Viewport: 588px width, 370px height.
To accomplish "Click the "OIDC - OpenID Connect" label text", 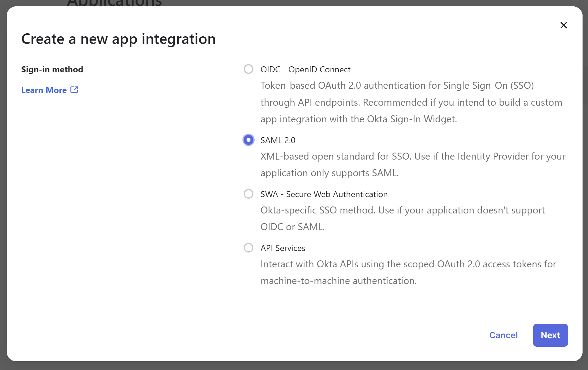I will click(x=306, y=70).
